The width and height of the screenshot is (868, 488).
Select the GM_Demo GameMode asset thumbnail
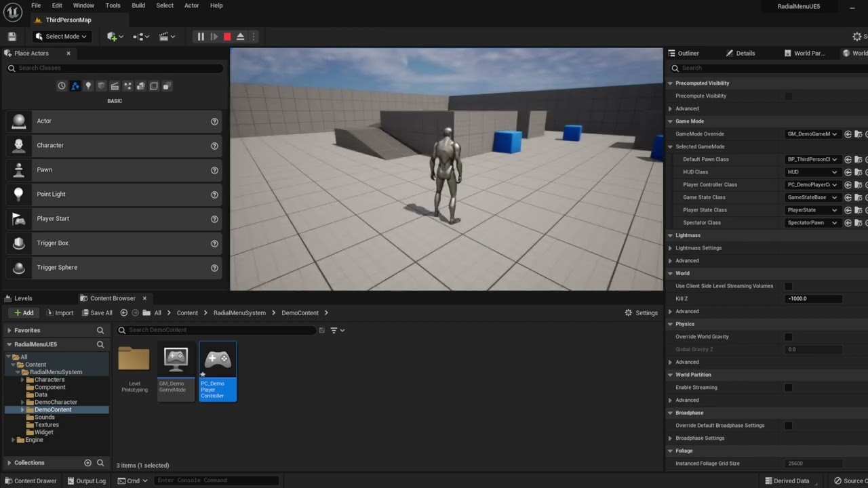[x=176, y=371]
